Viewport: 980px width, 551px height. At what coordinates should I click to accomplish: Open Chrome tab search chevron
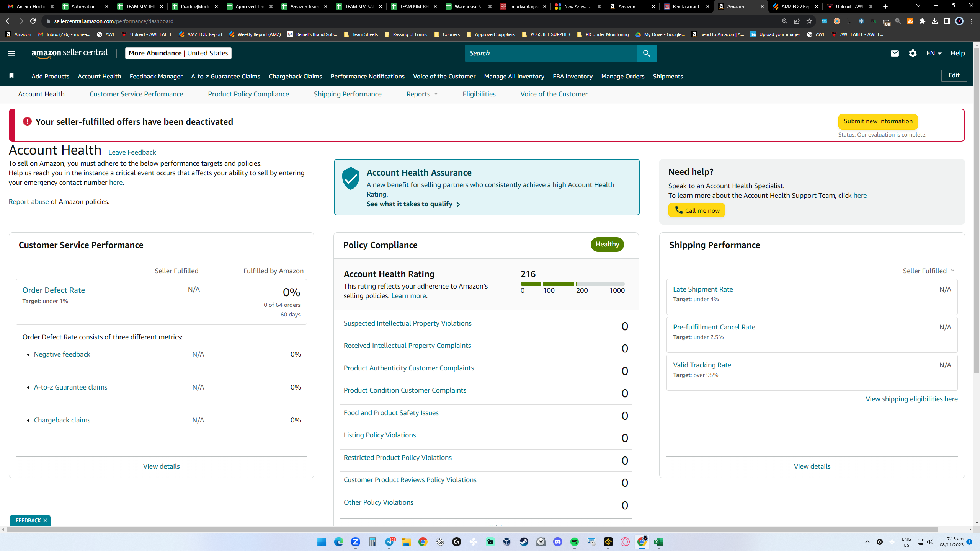(x=918, y=6)
